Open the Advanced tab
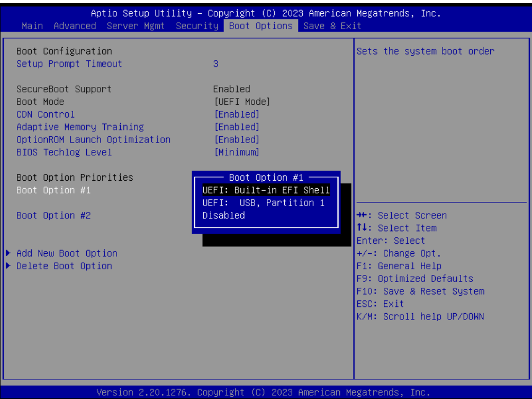The height and width of the screenshot is (399, 532). click(x=75, y=26)
